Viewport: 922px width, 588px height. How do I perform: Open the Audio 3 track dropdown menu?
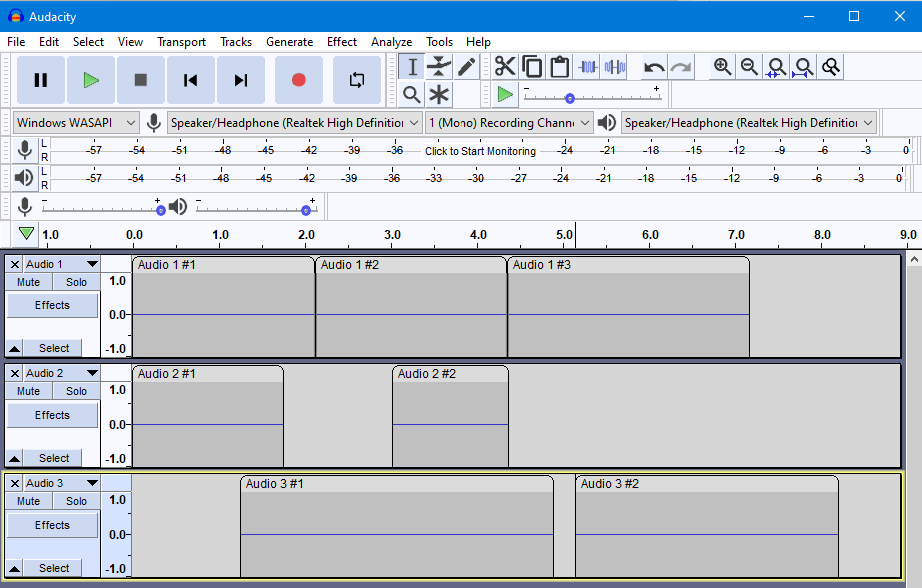(61, 483)
